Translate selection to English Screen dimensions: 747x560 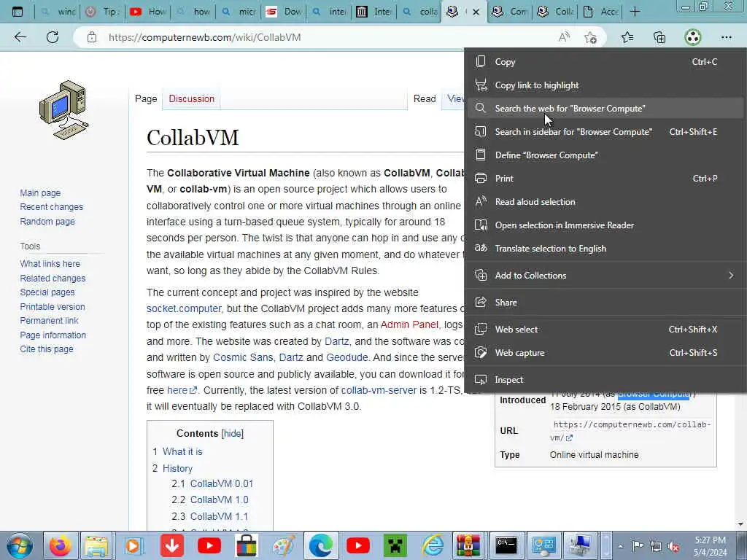pos(605,249)
